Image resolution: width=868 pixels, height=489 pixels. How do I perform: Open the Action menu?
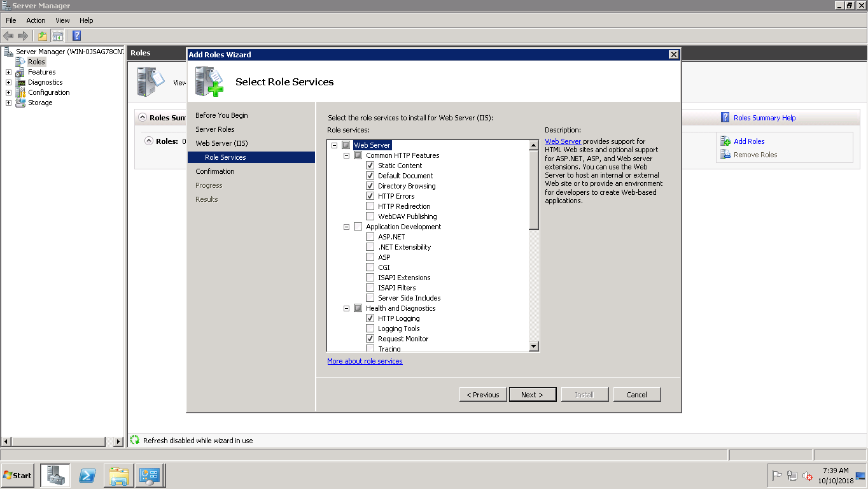36,20
